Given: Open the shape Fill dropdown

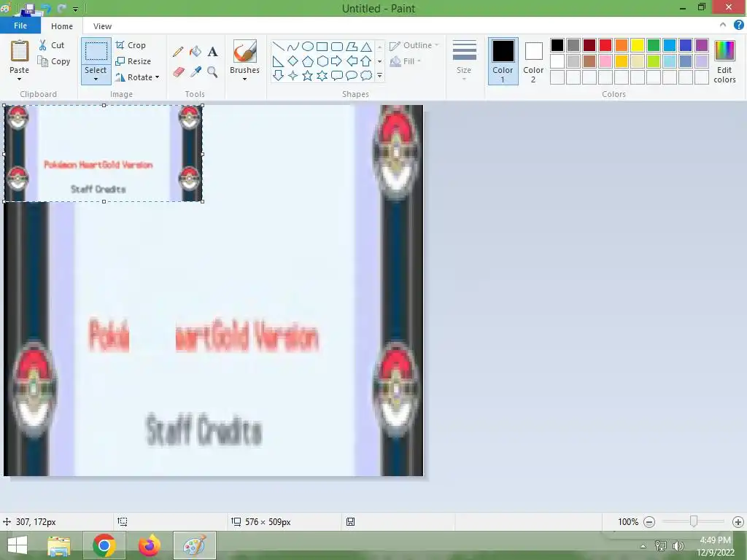Looking at the screenshot, I should pyautogui.click(x=406, y=61).
